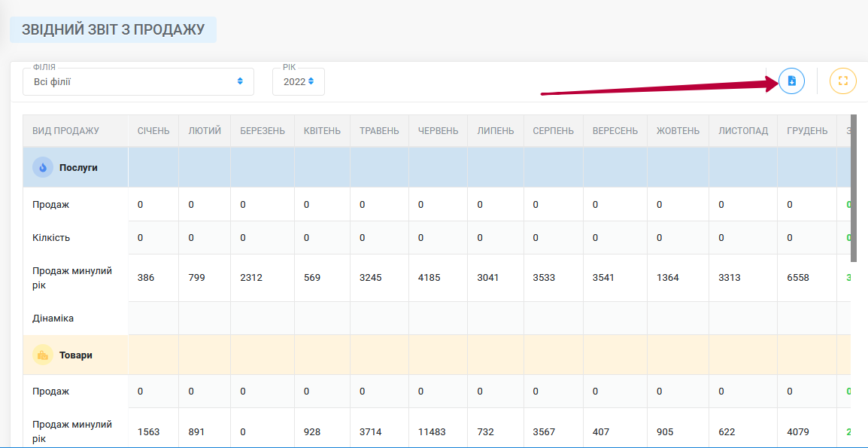Click the 4185 value in Червень
This screenshot has height=448, width=868.
pyautogui.click(x=429, y=278)
